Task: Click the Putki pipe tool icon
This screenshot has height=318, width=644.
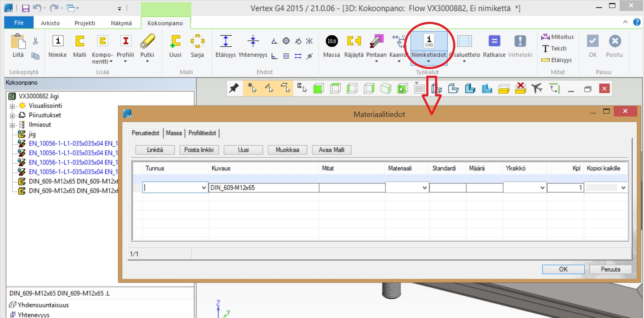Action: coord(147,41)
